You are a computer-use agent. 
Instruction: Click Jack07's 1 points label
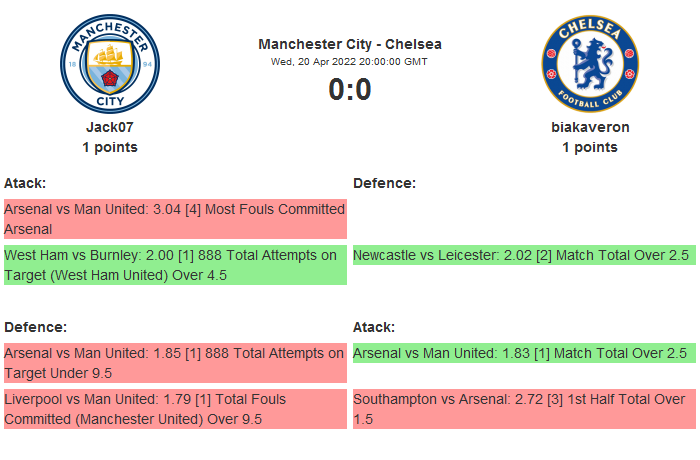coord(110,147)
